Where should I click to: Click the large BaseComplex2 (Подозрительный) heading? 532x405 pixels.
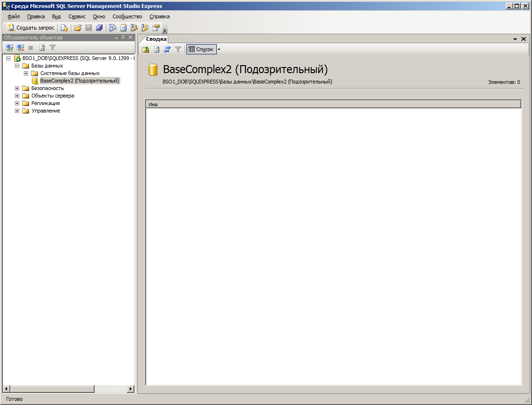point(245,69)
